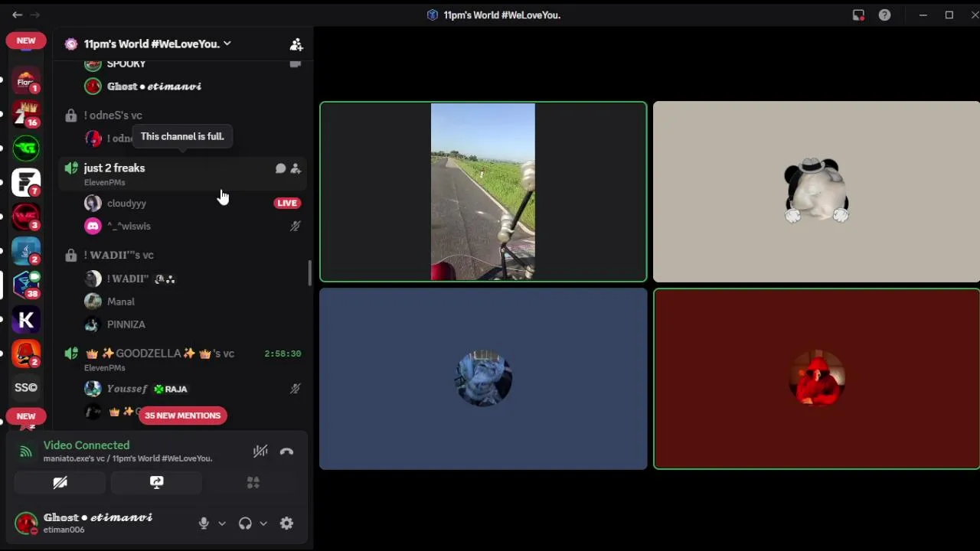Screen dimensions: 980x551
Task: Open the K server icon
Action: coord(26,320)
